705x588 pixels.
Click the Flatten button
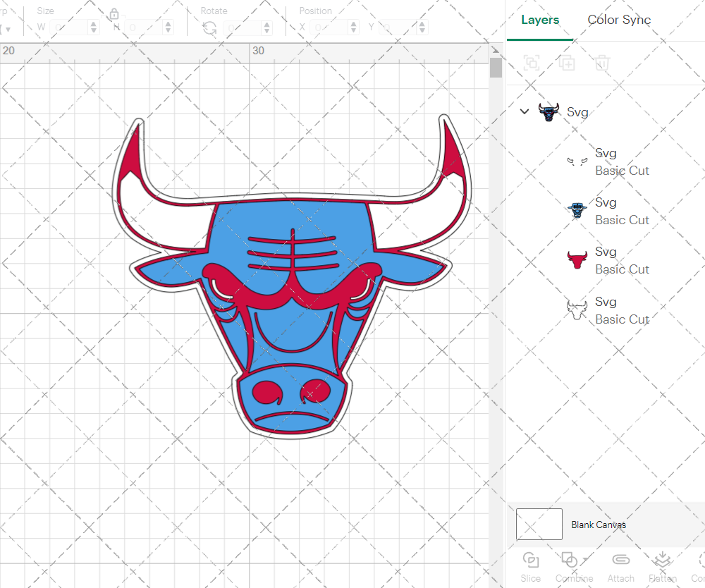[662, 568]
